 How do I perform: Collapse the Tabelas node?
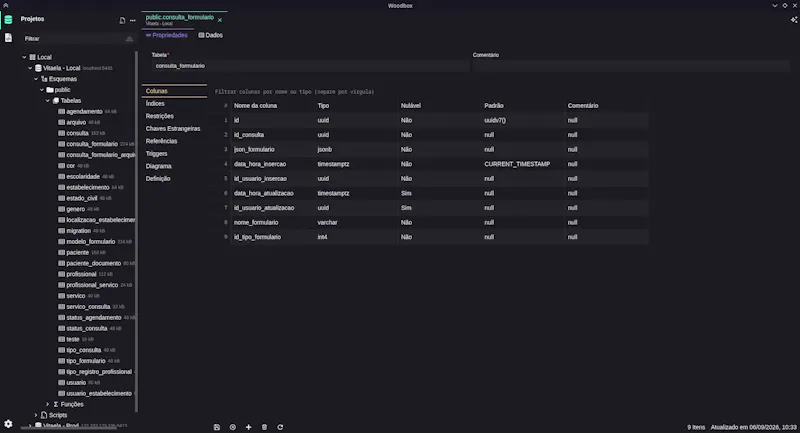(47, 100)
